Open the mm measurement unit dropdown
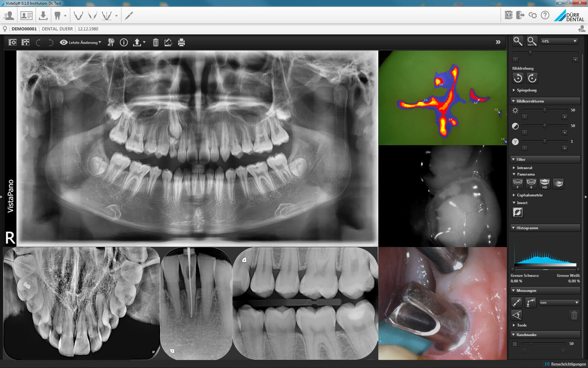The image size is (588, 368). (559, 303)
